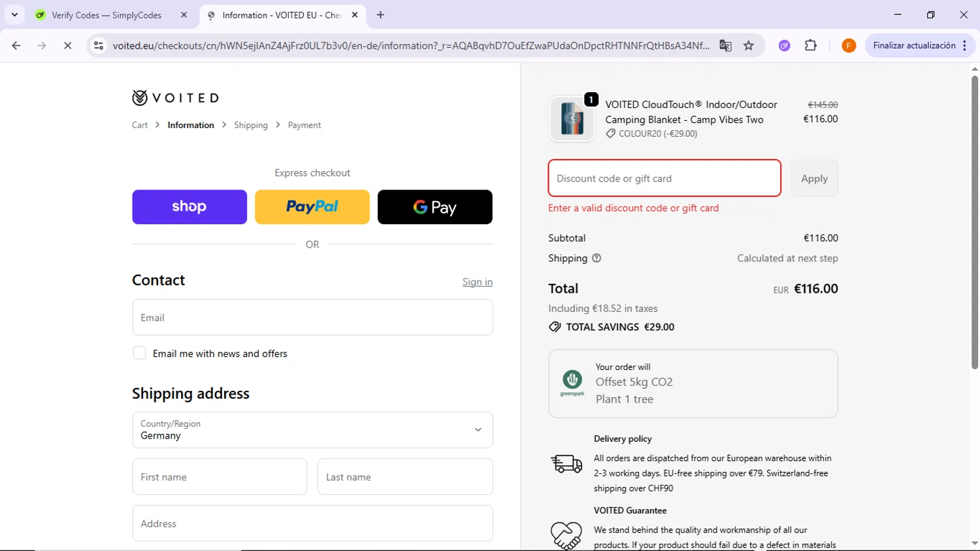Screen dimensions: 980x551
Task: Go to Payment breadcrumb step
Action: pyautogui.click(x=304, y=125)
